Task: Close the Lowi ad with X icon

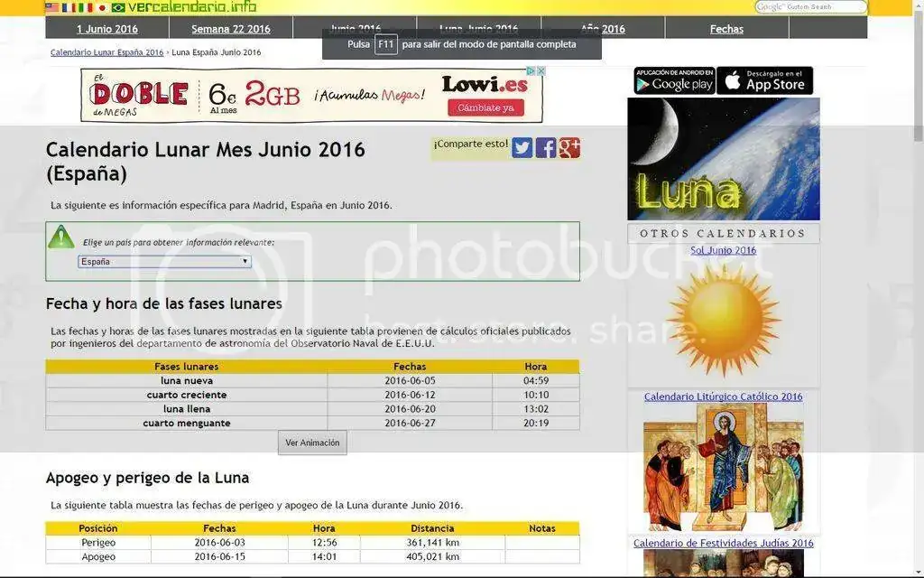Action: tap(541, 71)
